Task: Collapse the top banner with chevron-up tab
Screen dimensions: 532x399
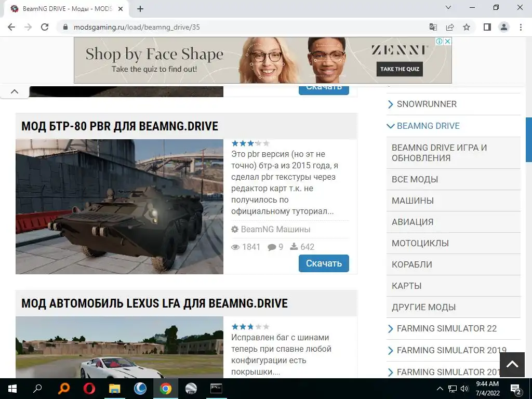Action: tap(14, 91)
